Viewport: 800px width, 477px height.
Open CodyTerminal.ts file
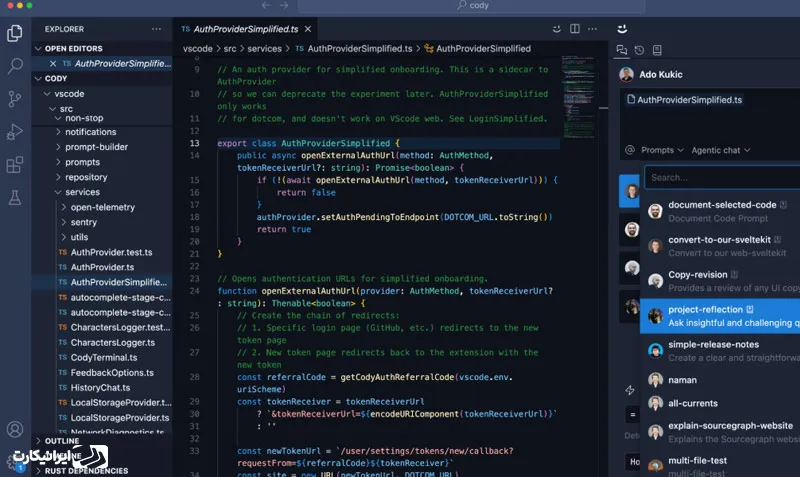point(102,358)
